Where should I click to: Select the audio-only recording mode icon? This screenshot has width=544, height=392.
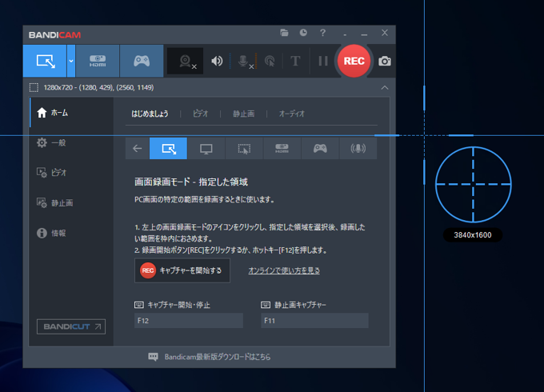point(358,149)
